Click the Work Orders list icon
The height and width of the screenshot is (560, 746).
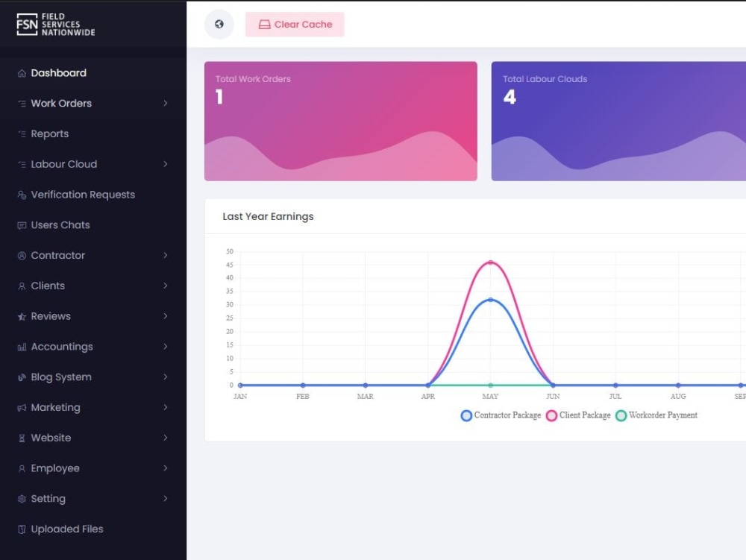click(x=22, y=104)
